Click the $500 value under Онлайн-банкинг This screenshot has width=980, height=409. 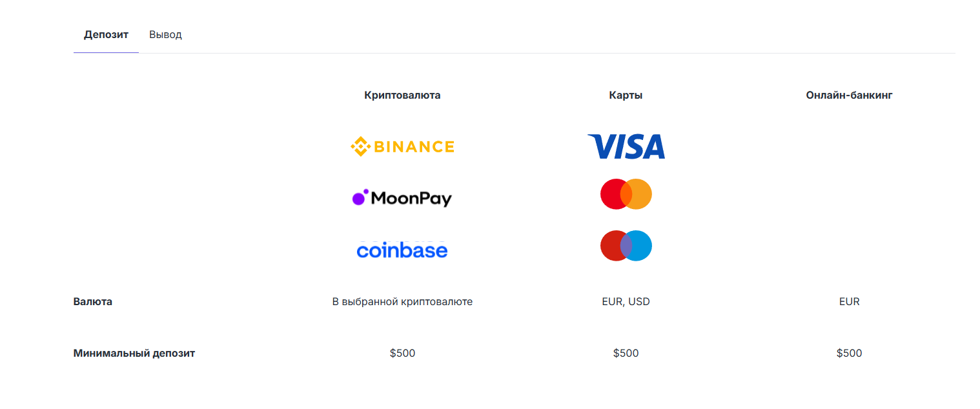coord(849,353)
